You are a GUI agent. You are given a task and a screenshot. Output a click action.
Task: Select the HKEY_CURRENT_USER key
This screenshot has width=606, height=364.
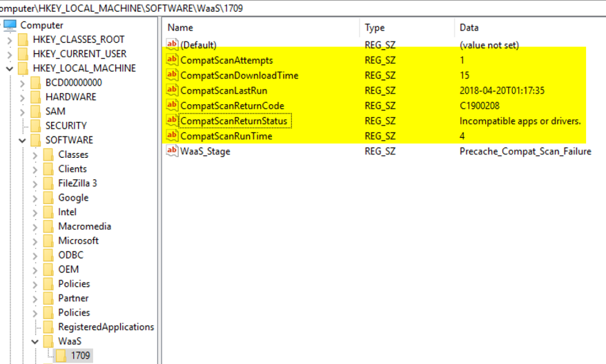click(x=79, y=54)
